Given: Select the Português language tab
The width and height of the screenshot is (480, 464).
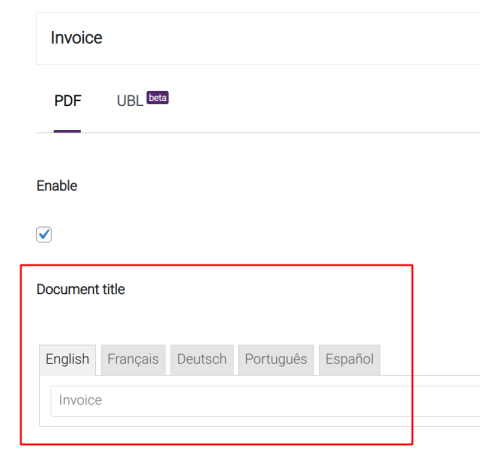Looking at the screenshot, I should tap(276, 360).
